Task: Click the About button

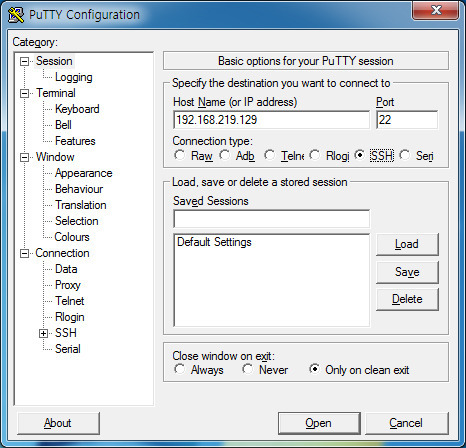Action: [x=58, y=423]
